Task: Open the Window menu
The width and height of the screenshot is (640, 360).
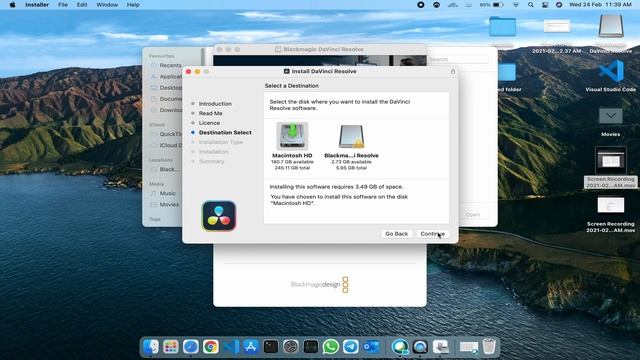Action: point(107,5)
